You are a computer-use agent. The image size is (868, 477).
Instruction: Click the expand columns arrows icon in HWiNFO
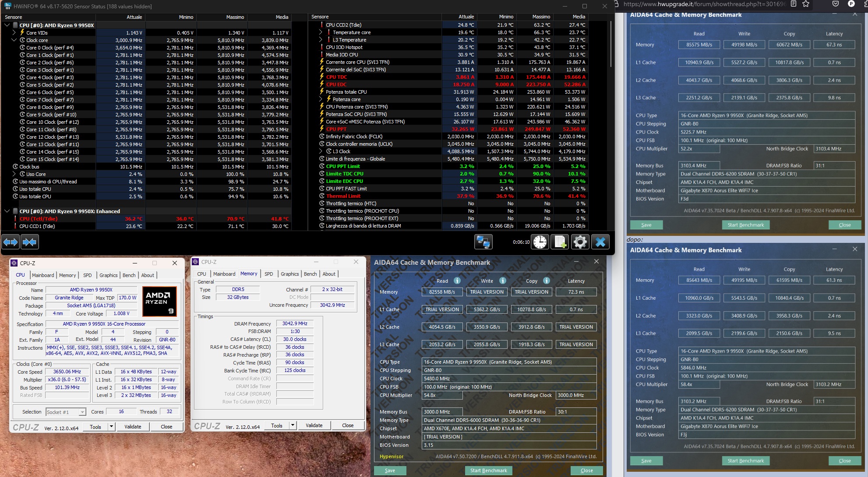[11, 242]
